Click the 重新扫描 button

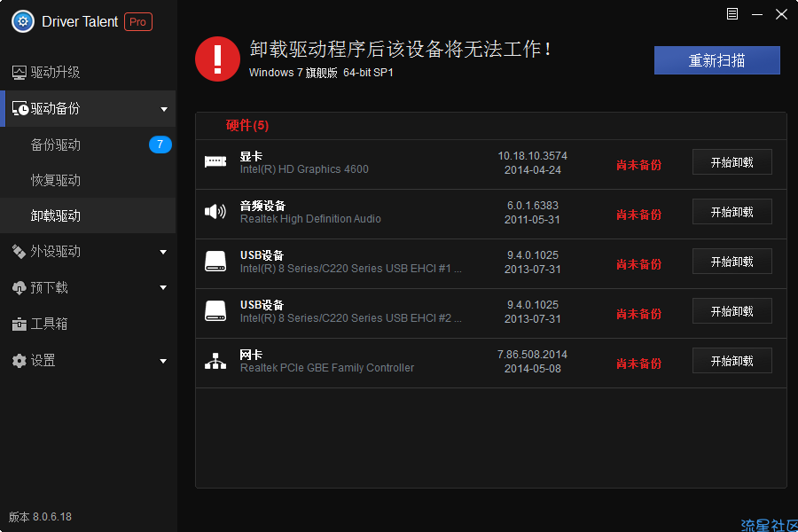pyautogui.click(x=716, y=60)
